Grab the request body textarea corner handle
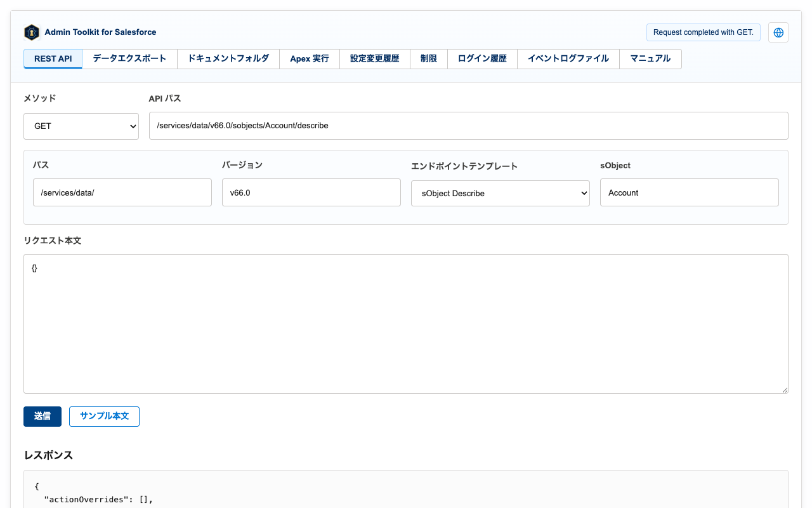This screenshot has height=508, width=812. (x=784, y=389)
